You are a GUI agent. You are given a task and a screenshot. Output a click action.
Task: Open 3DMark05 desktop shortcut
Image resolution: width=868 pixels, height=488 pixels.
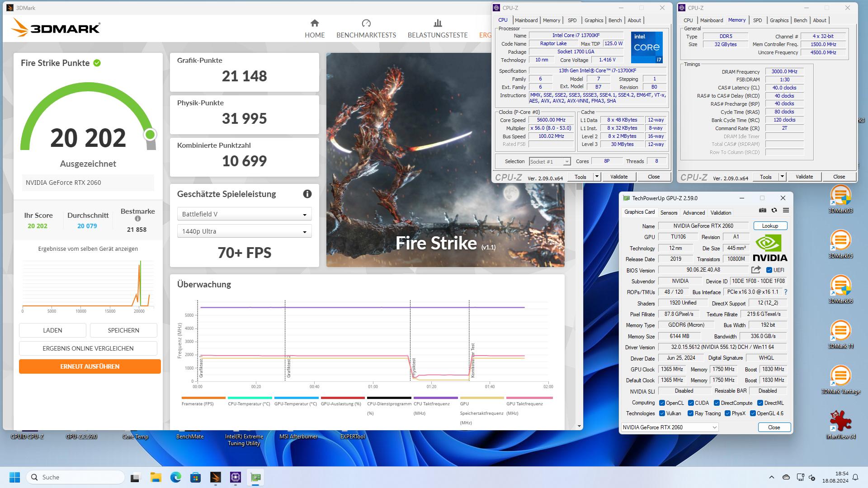click(840, 245)
